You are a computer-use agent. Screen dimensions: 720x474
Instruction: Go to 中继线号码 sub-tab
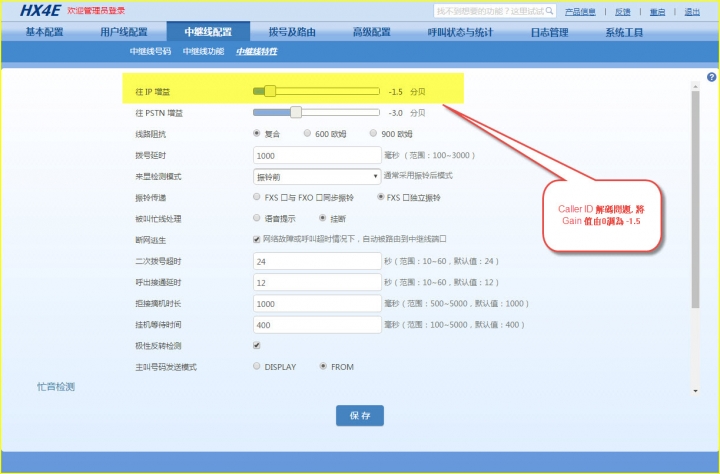(150, 51)
